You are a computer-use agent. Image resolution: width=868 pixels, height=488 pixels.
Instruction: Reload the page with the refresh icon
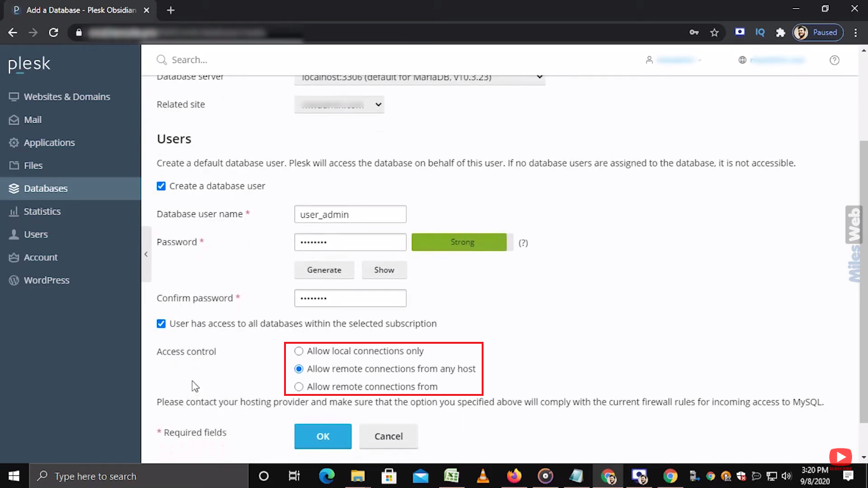coord(53,32)
